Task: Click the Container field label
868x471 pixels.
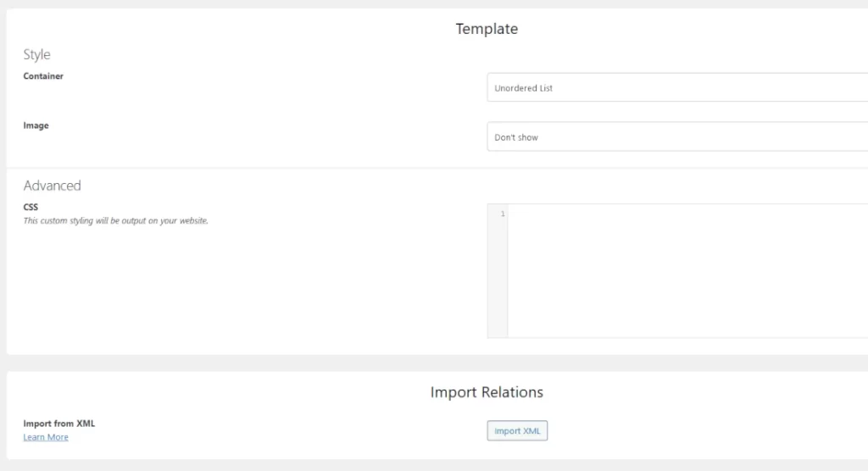Action: 43,76
